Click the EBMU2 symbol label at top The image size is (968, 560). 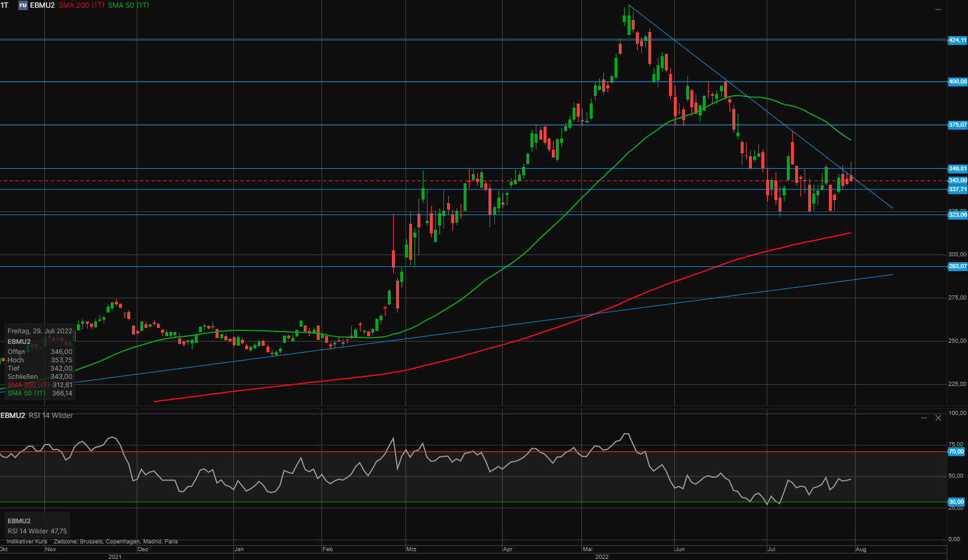pyautogui.click(x=42, y=5)
